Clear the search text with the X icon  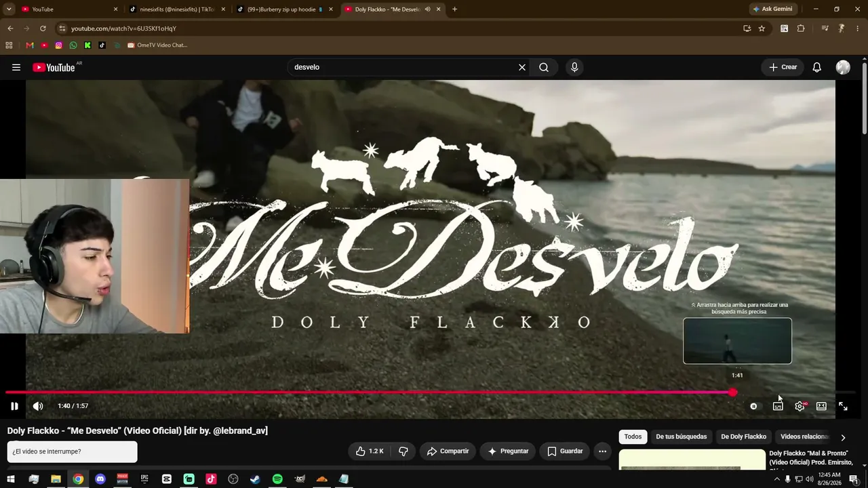(522, 67)
